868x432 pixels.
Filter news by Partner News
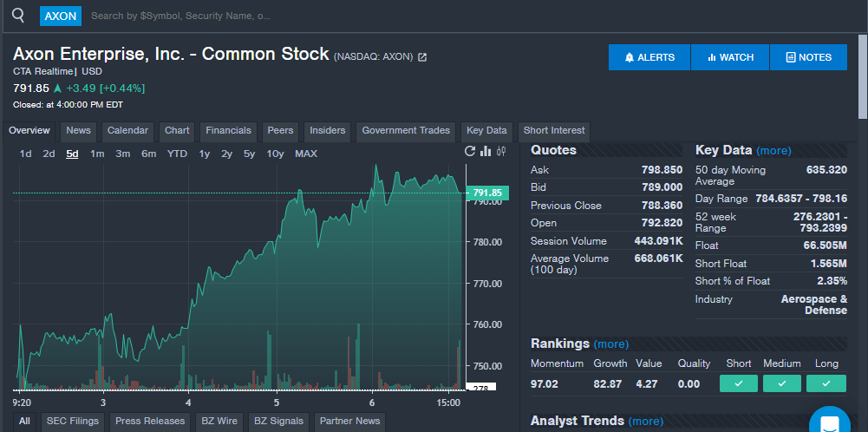point(349,422)
